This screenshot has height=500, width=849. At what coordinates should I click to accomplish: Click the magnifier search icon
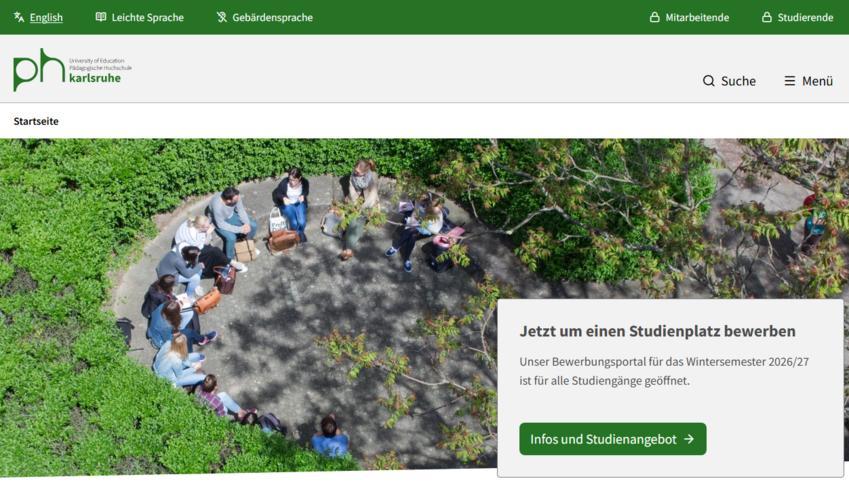coord(709,81)
